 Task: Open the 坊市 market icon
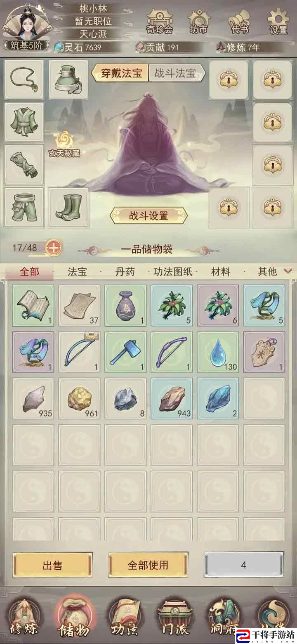(199, 21)
